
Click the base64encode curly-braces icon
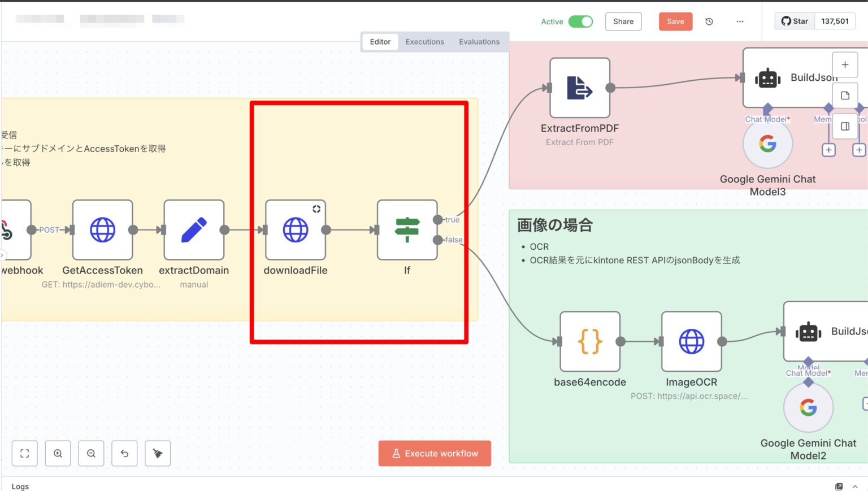coord(590,341)
